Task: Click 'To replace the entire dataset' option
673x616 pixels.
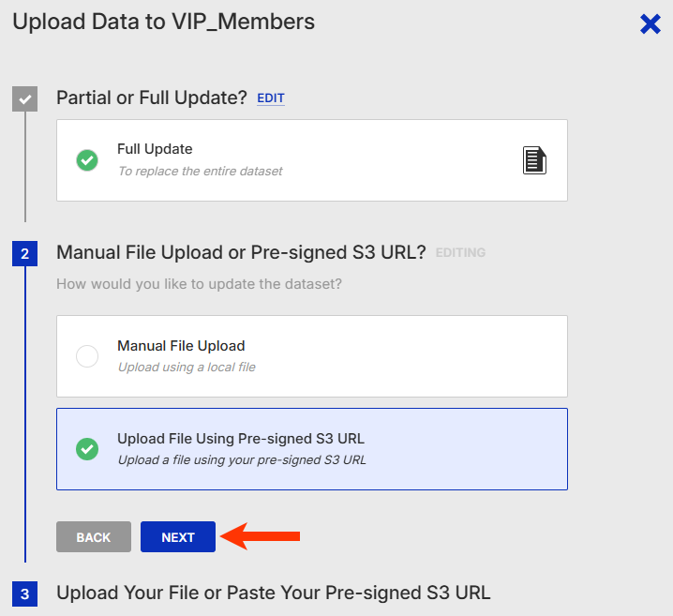Action: [200, 171]
